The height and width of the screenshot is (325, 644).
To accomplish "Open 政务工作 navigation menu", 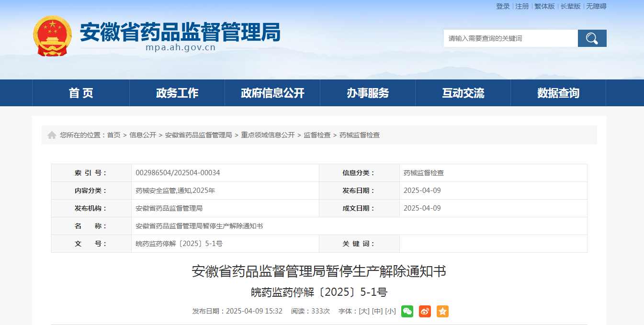I will pyautogui.click(x=177, y=93).
